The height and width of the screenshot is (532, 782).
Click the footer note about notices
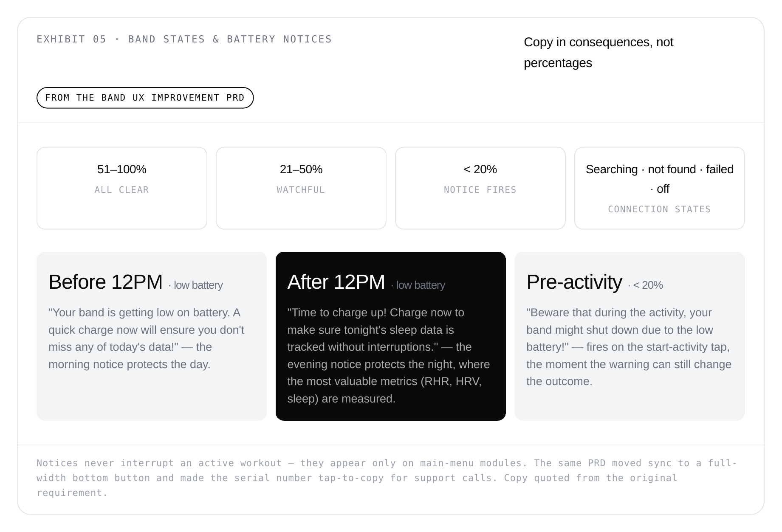pos(387,478)
